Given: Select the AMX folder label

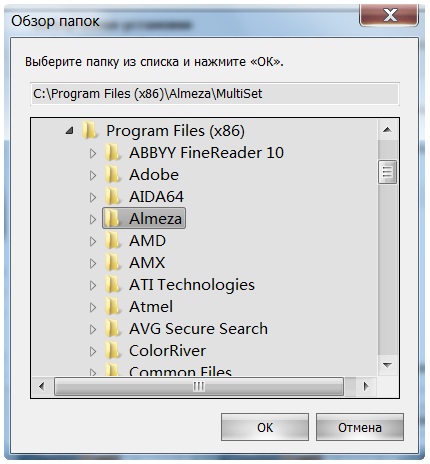Looking at the screenshot, I should (x=147, y=263).
